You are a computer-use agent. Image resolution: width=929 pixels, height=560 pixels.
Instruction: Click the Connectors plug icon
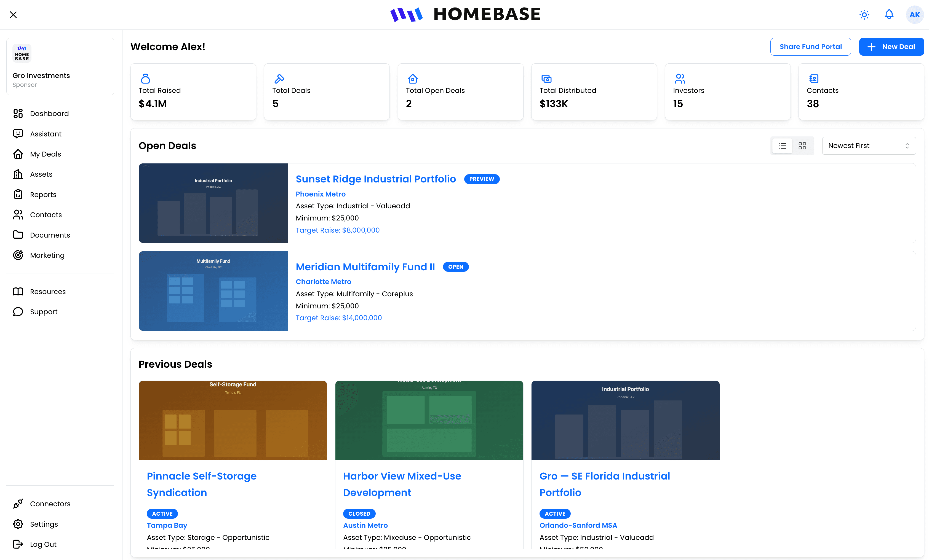point(18,504)
